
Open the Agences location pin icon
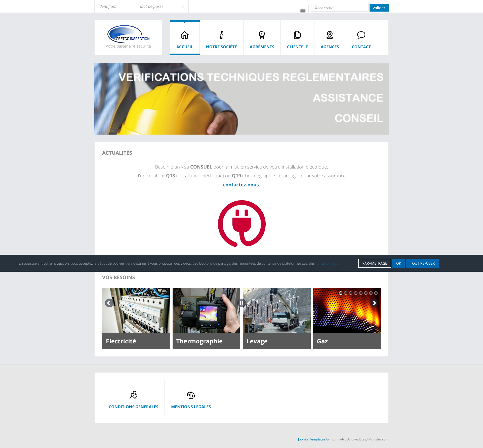point(330,35)
